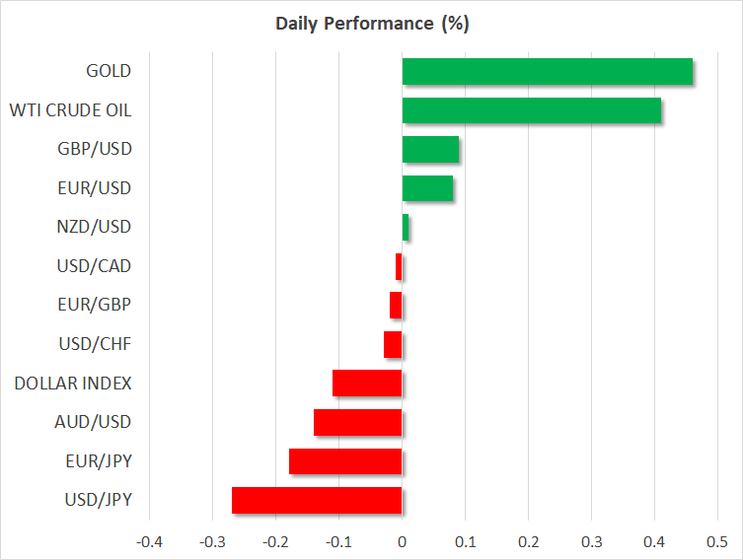Select the 0.5 axis tick label

(x=717, y=541)
